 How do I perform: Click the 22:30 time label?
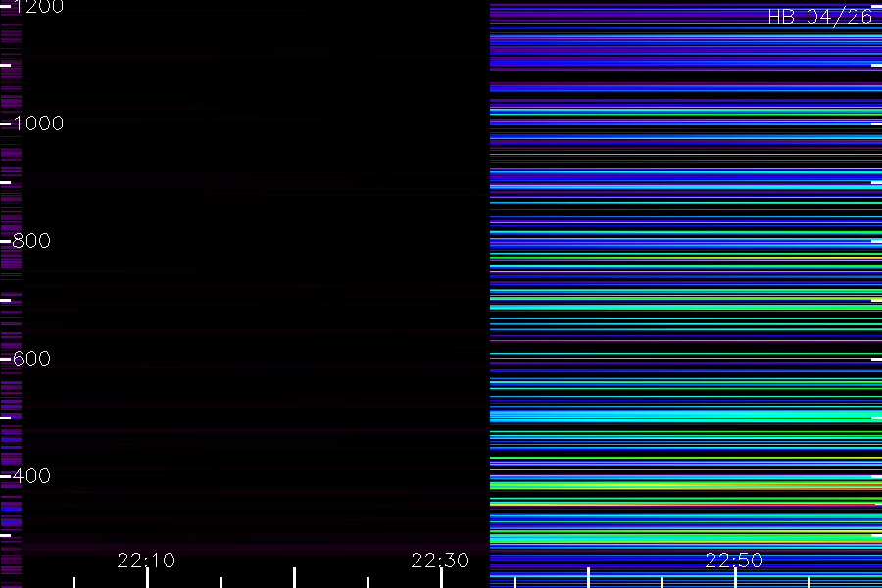440,561
